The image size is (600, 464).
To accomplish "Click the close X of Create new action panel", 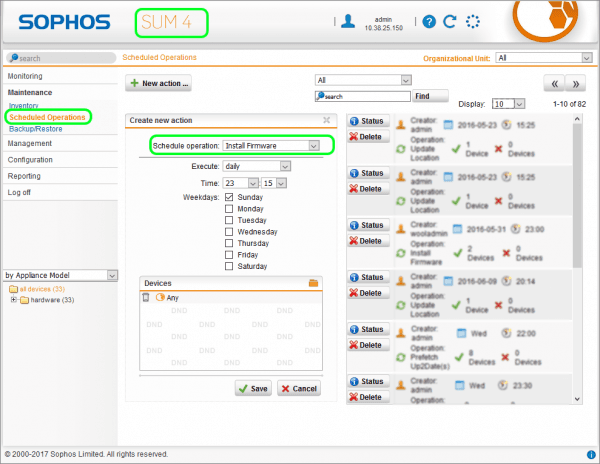I will [x=326, y=120].
